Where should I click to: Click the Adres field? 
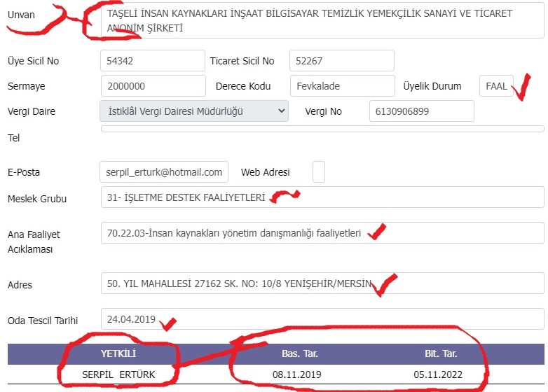click(322, 283)
